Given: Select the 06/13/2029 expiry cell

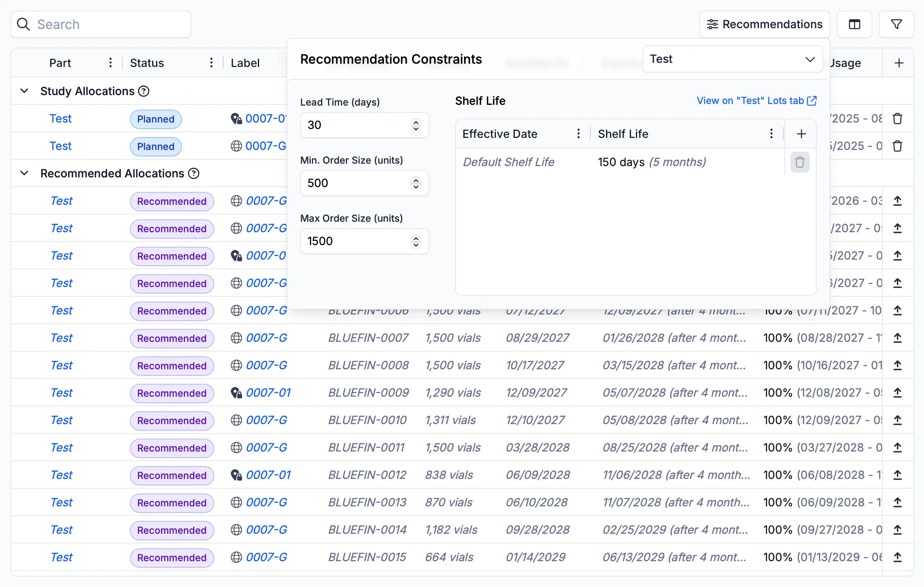Looking at the screenshot, I should [x=675, y=557].
